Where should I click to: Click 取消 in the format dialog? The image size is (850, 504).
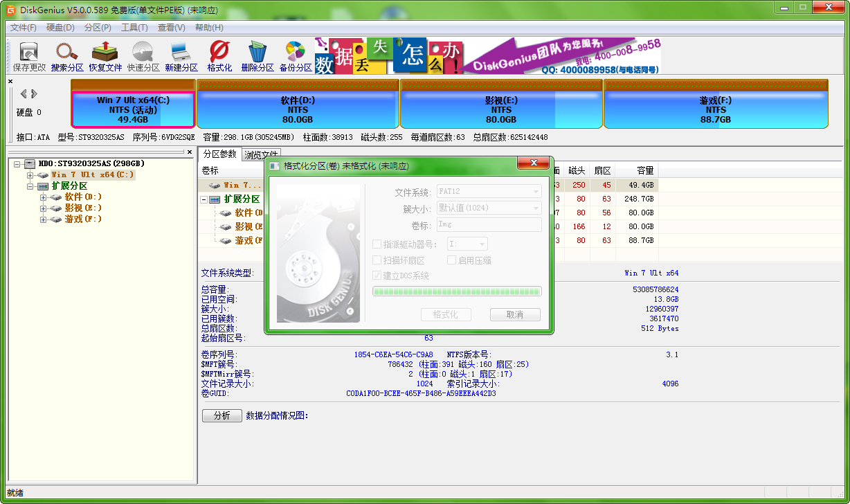tap(515, 314)
